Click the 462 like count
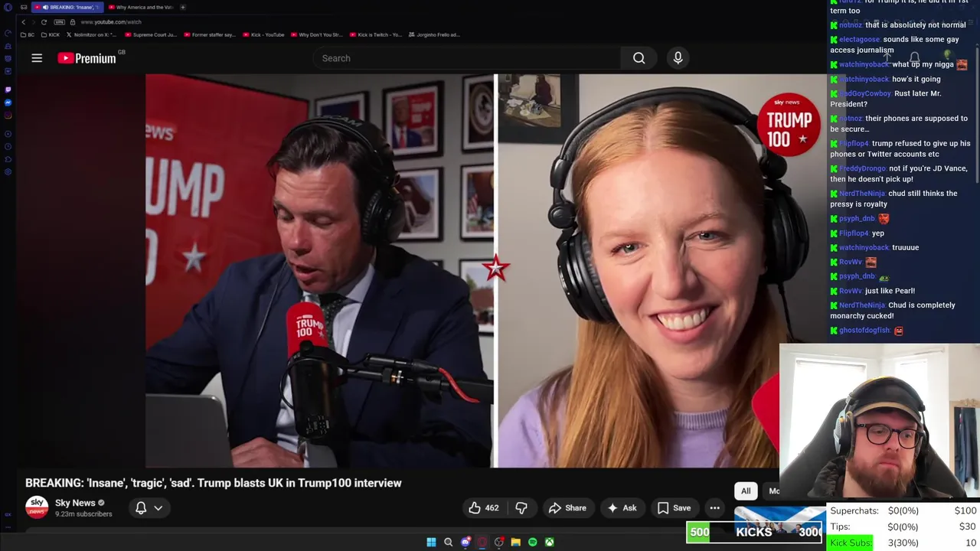980x551 pixels. click(x=492, y=508)
